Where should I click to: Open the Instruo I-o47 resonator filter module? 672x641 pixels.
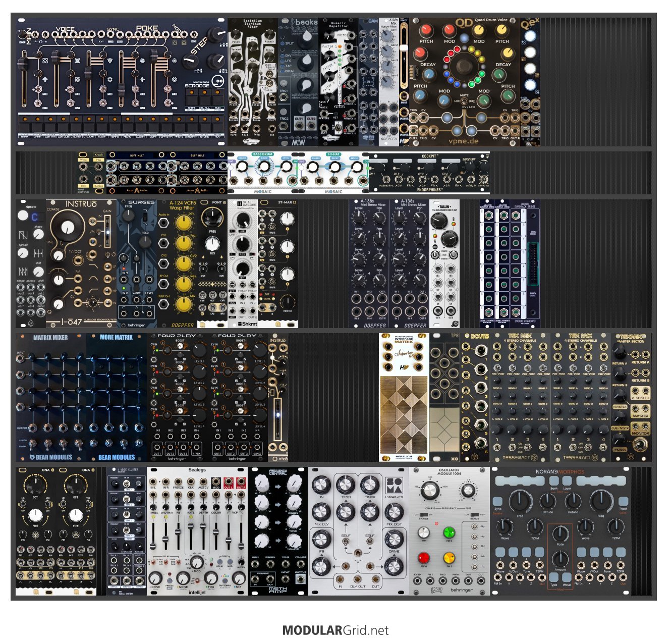[x=81, y=263]
